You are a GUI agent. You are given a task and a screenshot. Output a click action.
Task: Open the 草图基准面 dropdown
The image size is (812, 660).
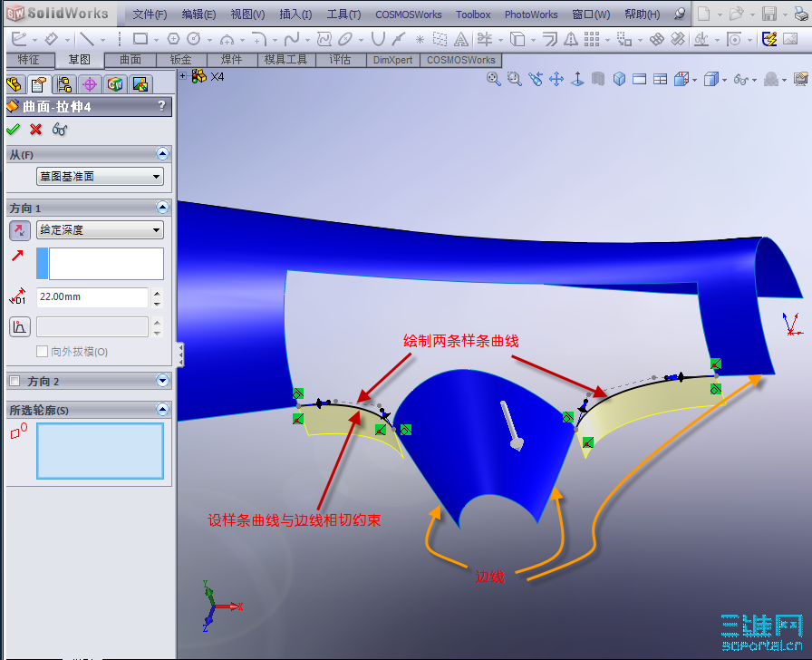click(x=100, y=177)
